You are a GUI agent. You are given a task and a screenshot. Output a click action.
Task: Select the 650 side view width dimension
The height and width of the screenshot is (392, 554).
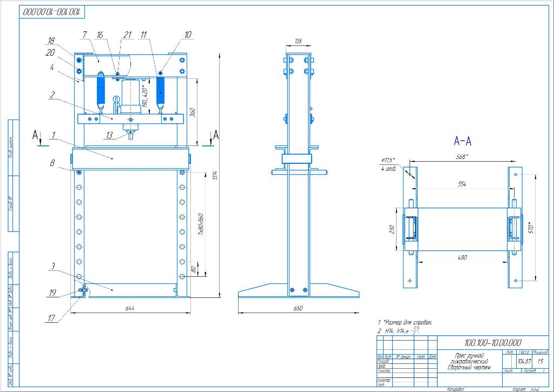click(x=298, y=308)
